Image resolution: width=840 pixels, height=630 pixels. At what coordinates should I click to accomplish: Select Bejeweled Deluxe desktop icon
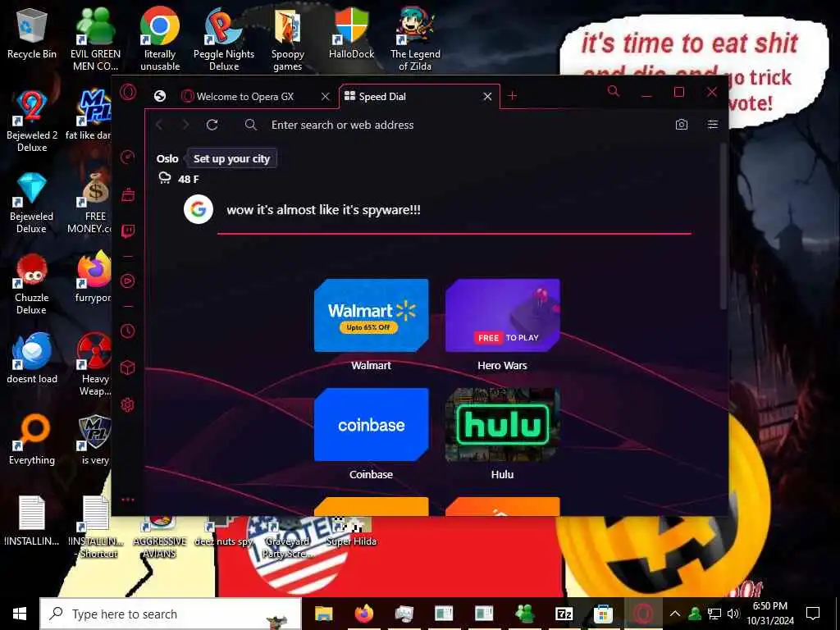click(32, 203)
